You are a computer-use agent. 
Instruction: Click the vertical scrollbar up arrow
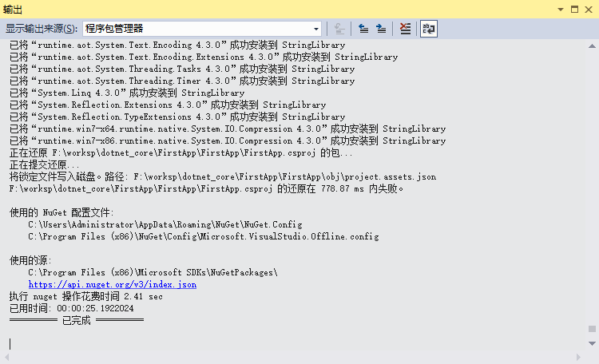(592, 45)
